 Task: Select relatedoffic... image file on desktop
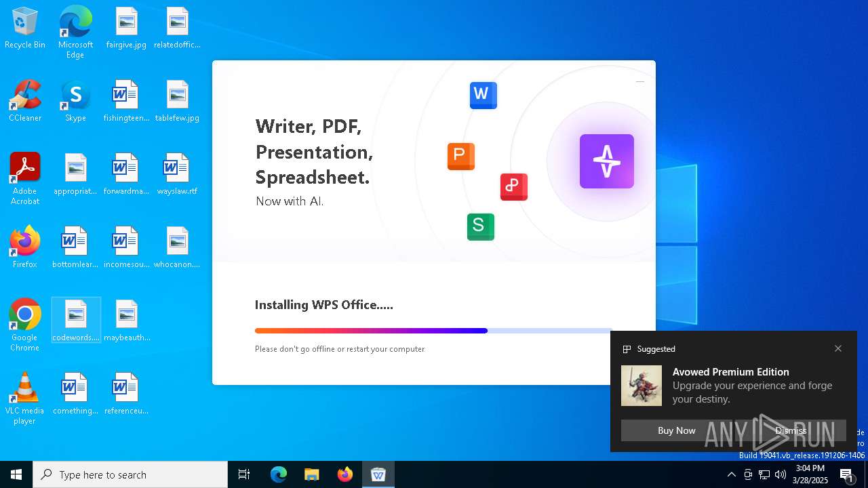(177, 28)
